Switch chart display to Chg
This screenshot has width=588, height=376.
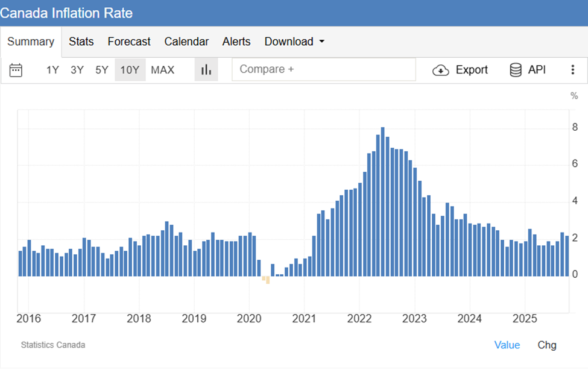(x=547, y=345)
